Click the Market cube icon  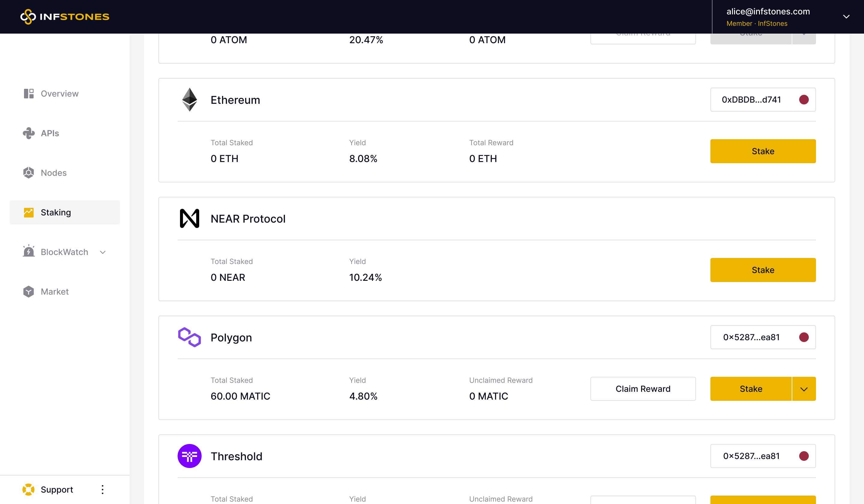[29, 291]
